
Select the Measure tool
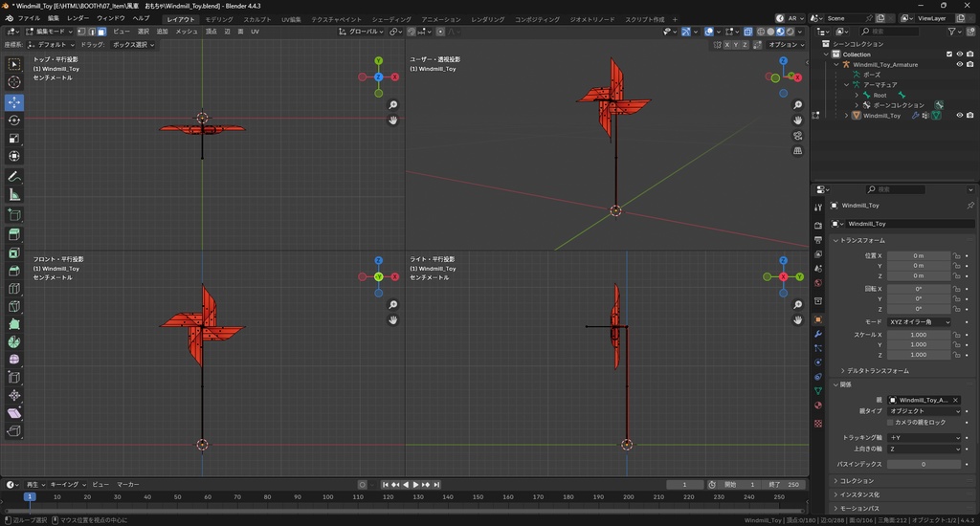[13, 195]
